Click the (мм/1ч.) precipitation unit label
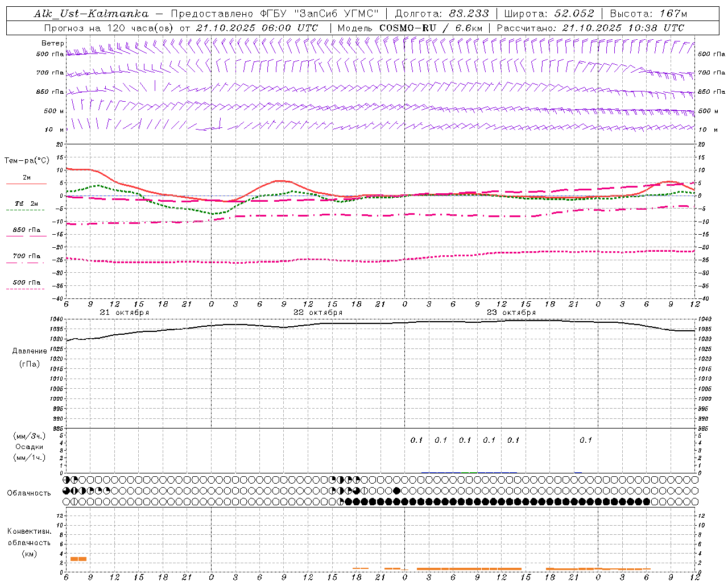 30,458
